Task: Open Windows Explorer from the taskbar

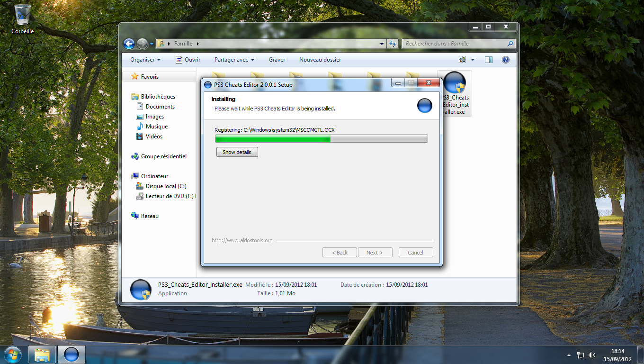Action: pos(42,355)
